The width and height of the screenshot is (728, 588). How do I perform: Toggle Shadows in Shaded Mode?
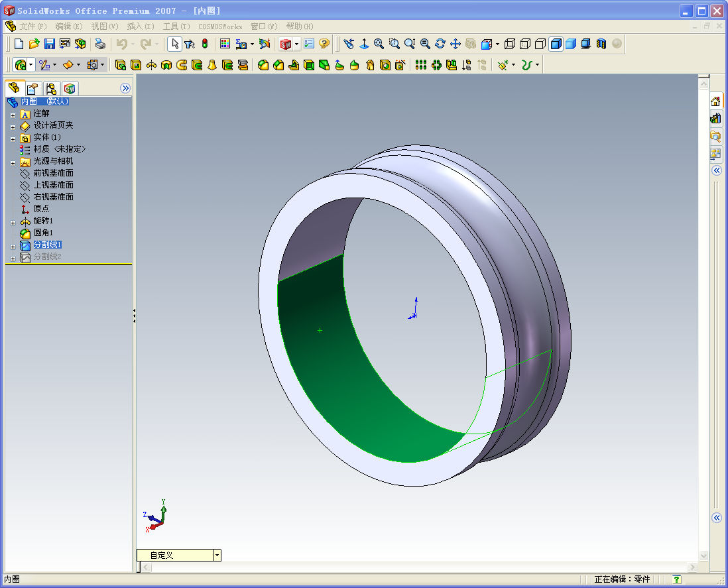pyautogui.click(x=586, y=44)
